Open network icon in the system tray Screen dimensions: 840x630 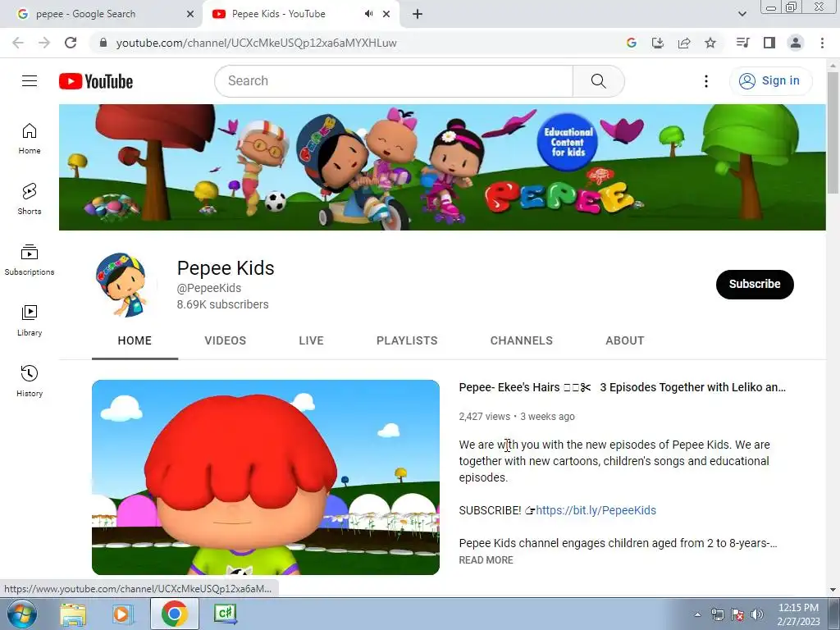point(717,614)
